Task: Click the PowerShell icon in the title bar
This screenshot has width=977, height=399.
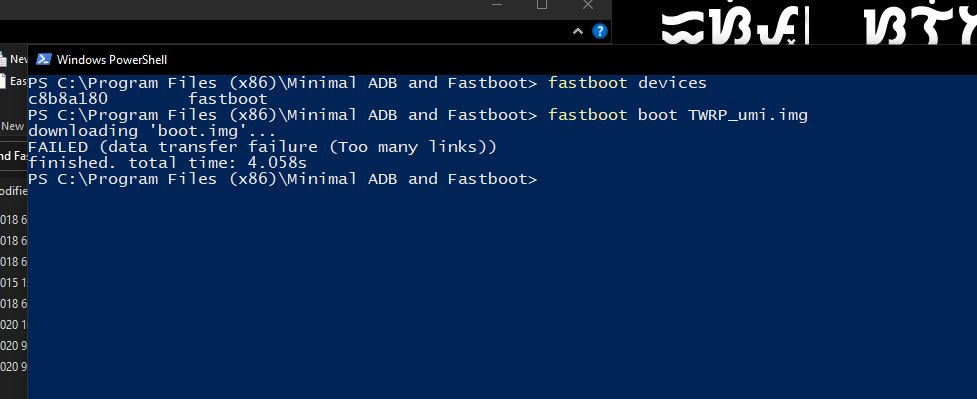Action: [x=44, y=60]
